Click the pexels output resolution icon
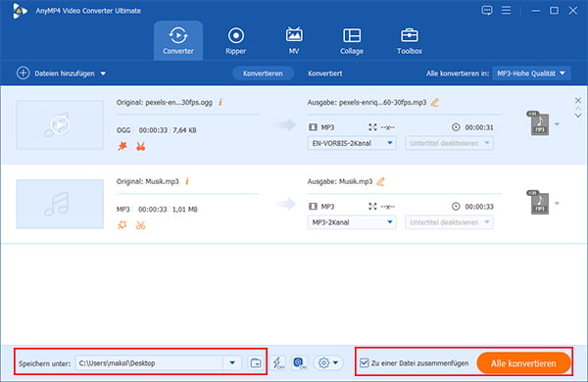588x382 pixels. click(372, 127)
